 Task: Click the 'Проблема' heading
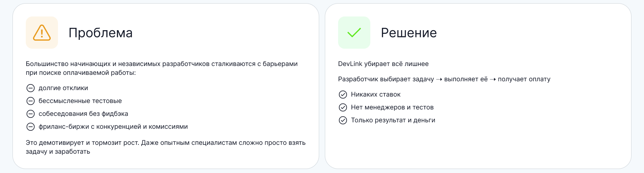(x=101, y=33)
